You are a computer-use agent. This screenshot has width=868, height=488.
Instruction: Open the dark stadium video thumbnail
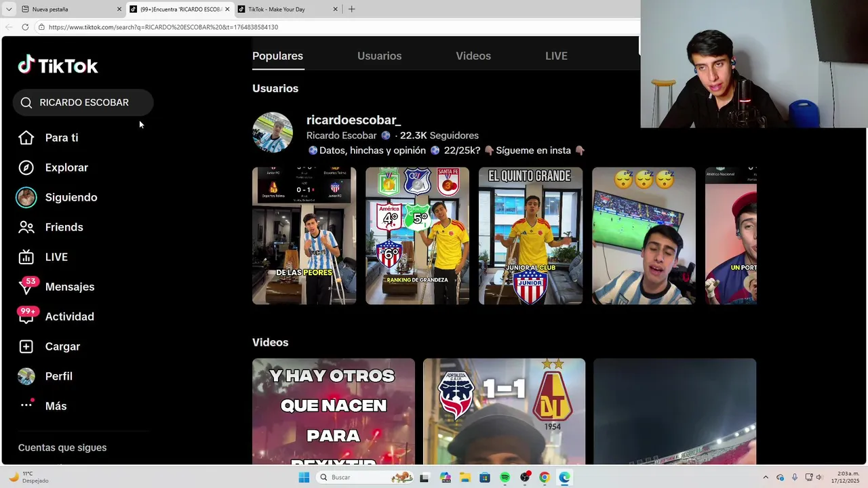[x=675, y=411]
